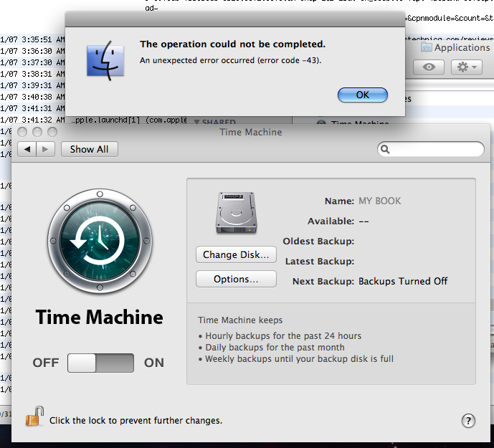The width and height of the screenshot is (494, 448).
Task: Click the Finder face icon in error dialog
Action: [x=105, y=60]
